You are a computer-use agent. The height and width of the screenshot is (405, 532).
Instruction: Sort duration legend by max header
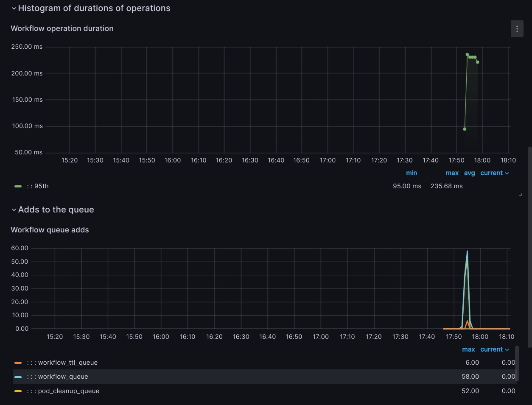[452, 173]
